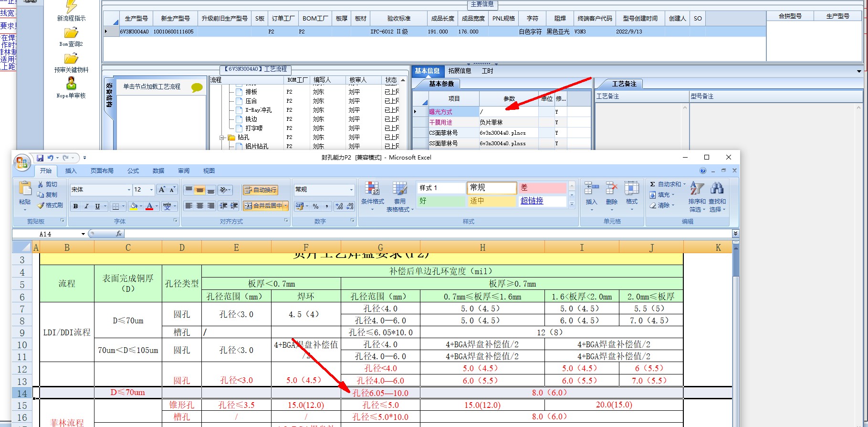Viewport: 868px width, 427px height.
Task: Apply comma style number format
Action: click(327, 206)
